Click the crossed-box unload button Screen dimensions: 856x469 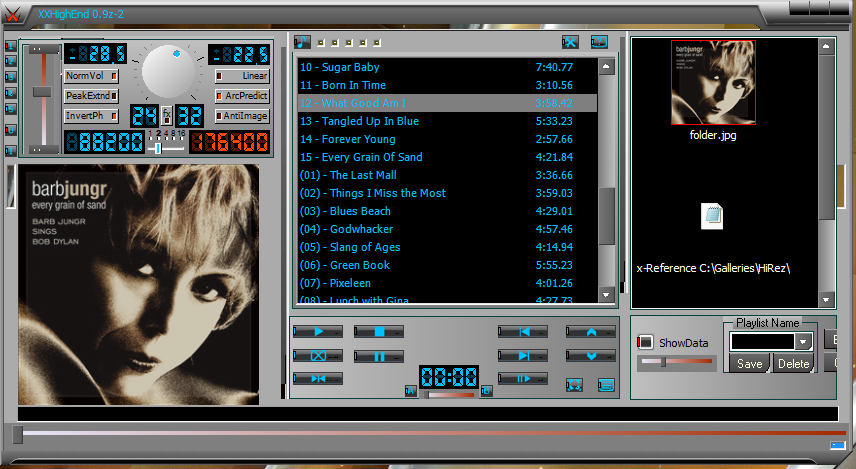click(x=318, y=356)
